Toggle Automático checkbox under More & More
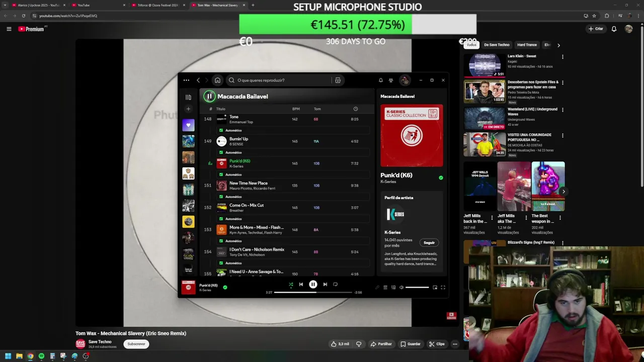This screenshot has width=644, height=362. click(221, 241)
